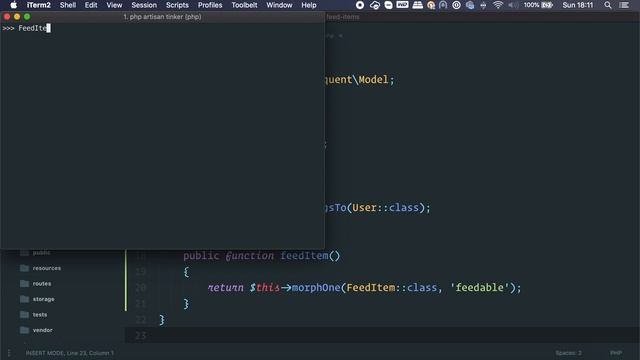
Task: Open Notification Center
Action: point(624,5)
